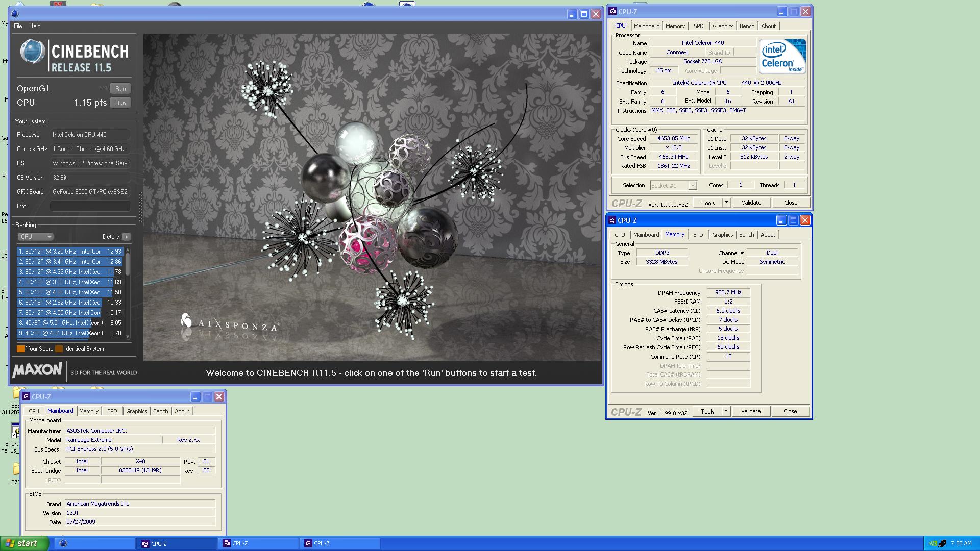Click the Info input field in Cinebench
The width and height of the screenshot is (980, 551).
pyautogui.click(x=90, y=206)
